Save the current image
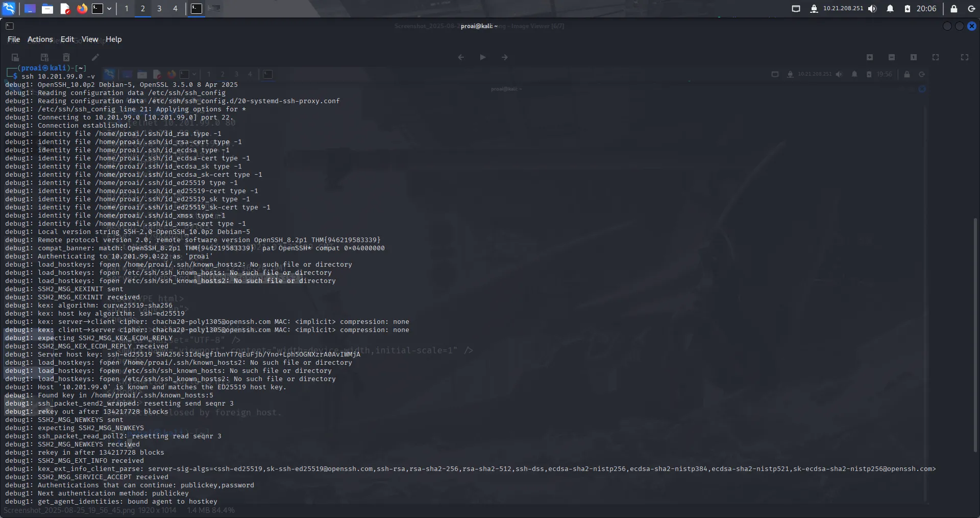980x518 pixels. [x=15, y=57]
